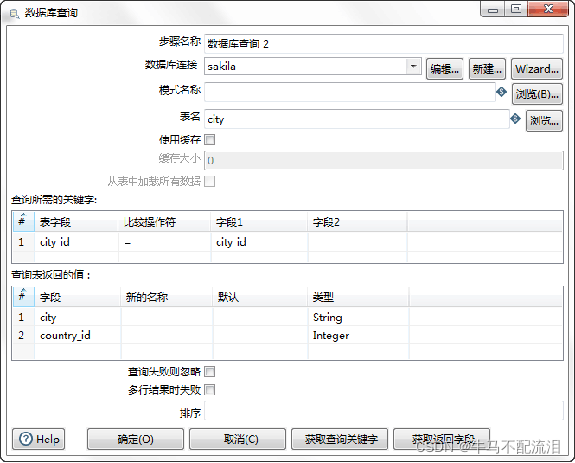Click the database lookup icon in title bar

pos(14,14)
